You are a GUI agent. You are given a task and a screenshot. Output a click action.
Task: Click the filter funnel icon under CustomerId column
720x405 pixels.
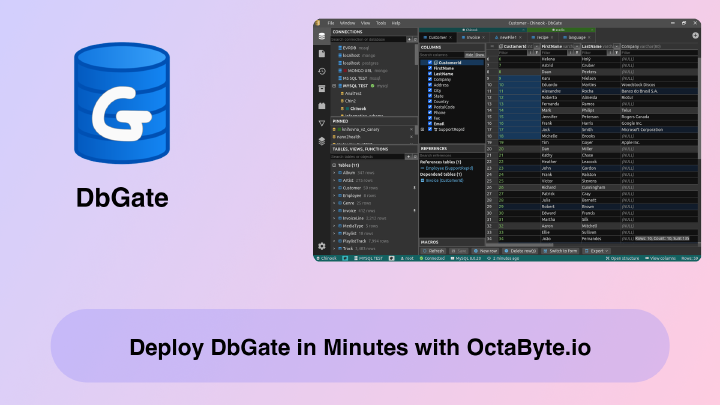pyautogui.click(x=537, y=53)
